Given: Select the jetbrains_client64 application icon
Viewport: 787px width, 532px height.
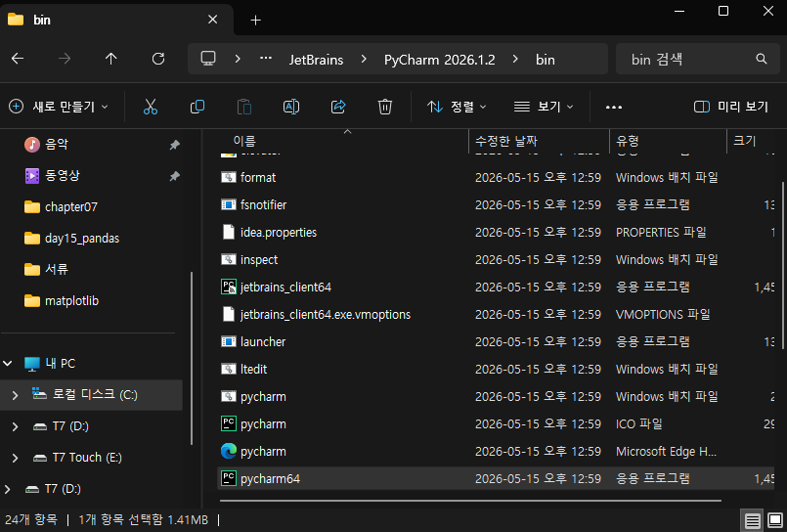Looking at the screenshot, I should tap(229, 287).
